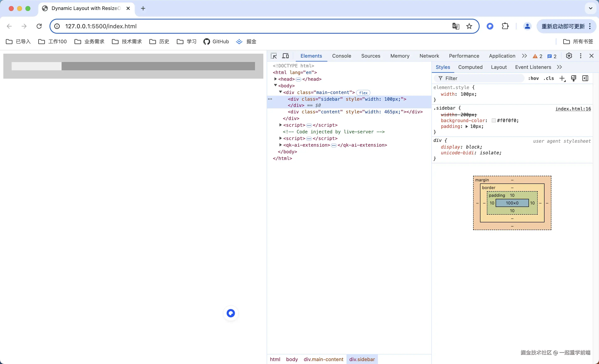Toggle rendering emulations paintbrush icon
Viewport: 599px width, 364px height.
pos(573,78)
